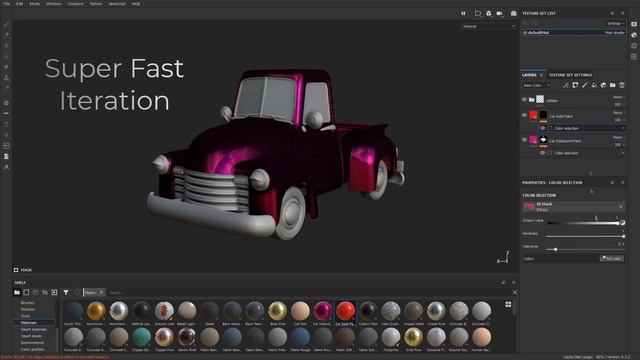Add a paint layer with the brush icon
The image size is (640, 360).
(584, 85)
